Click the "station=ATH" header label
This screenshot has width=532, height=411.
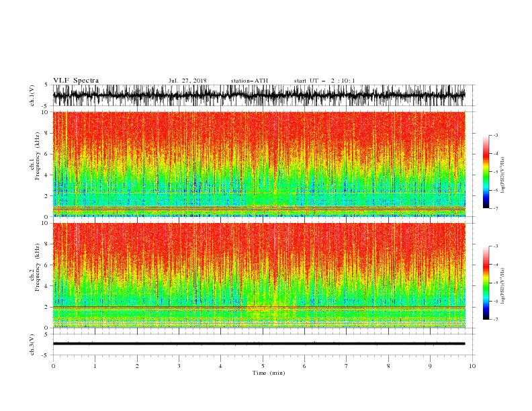pos(249,81)
